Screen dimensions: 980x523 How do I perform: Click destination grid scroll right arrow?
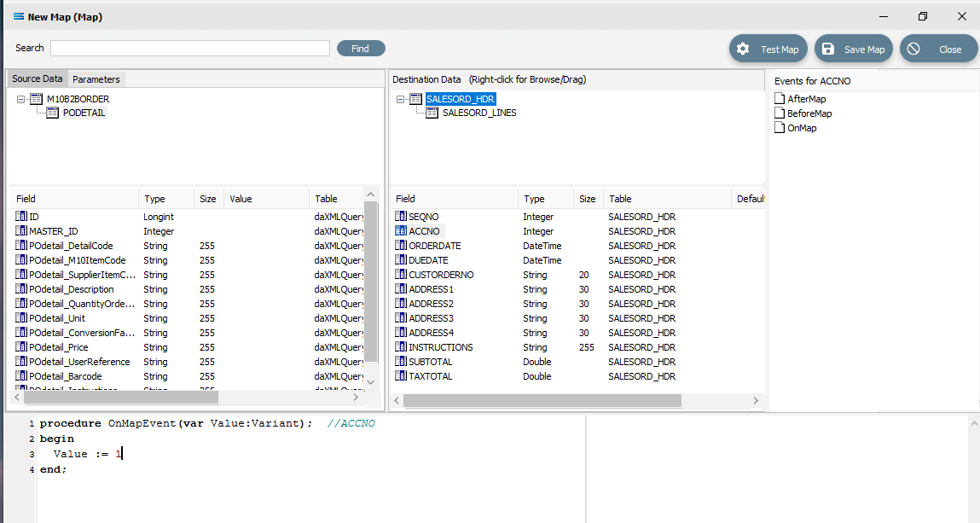[755, 400]
